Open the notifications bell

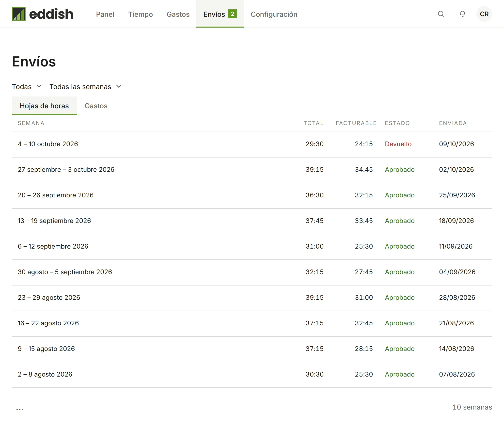[463, 14]
